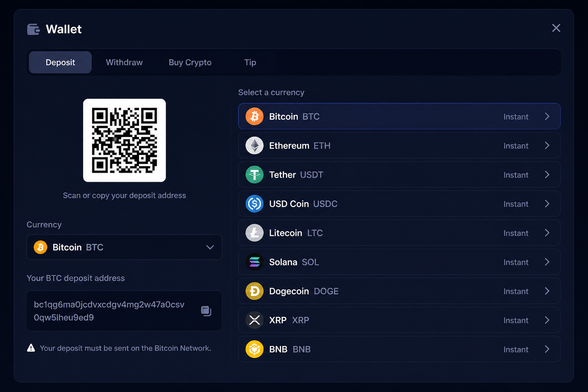This screenshot has width=588, height=392.
Task: Click Instant label on Tether row
Action: click(x=516, y=175)
